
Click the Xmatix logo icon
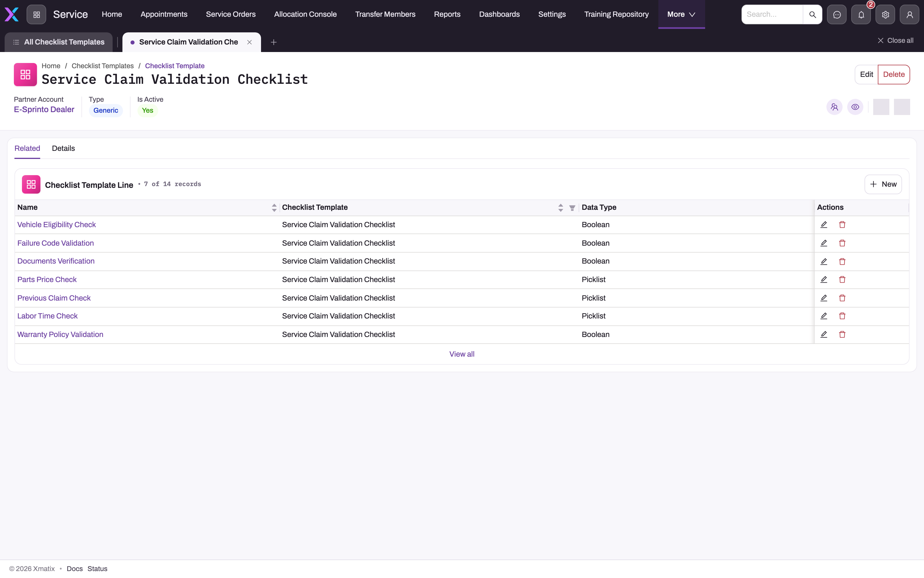click(12, 14)
